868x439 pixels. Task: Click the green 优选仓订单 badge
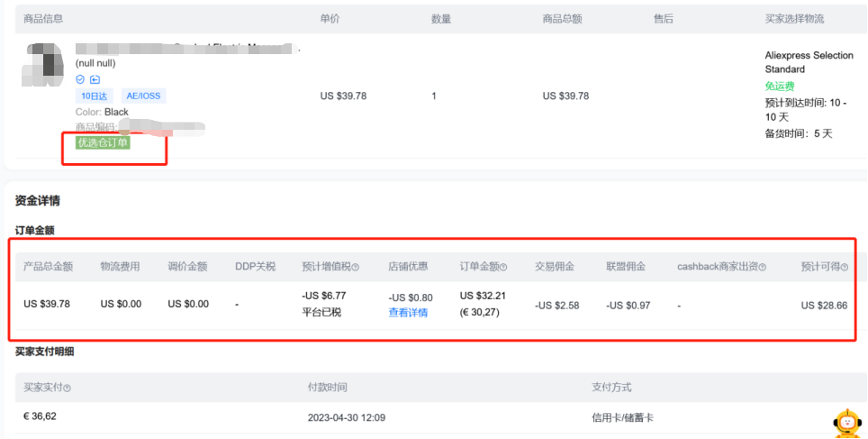click(103, 142)
